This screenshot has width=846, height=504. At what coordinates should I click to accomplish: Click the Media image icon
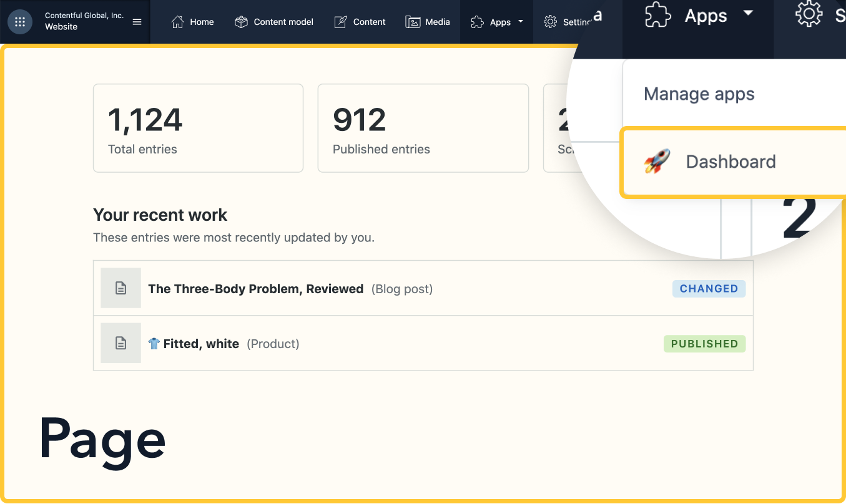[413, 22]
